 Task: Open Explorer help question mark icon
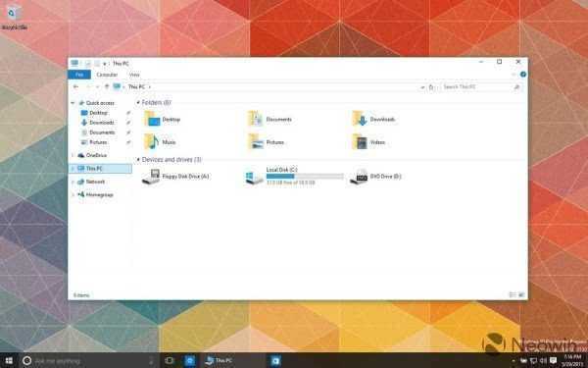point(522,75)
